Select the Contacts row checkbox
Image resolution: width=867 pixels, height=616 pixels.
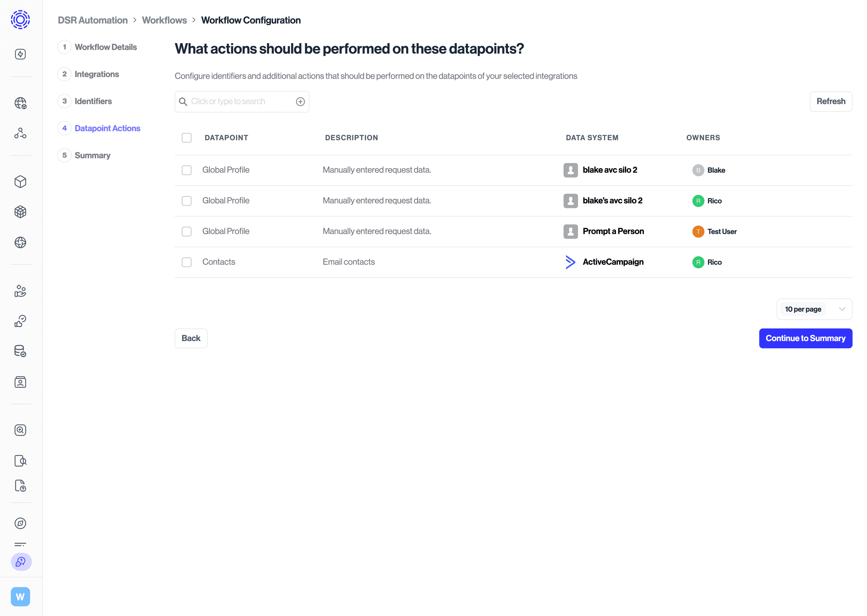[x=186, y=262]
